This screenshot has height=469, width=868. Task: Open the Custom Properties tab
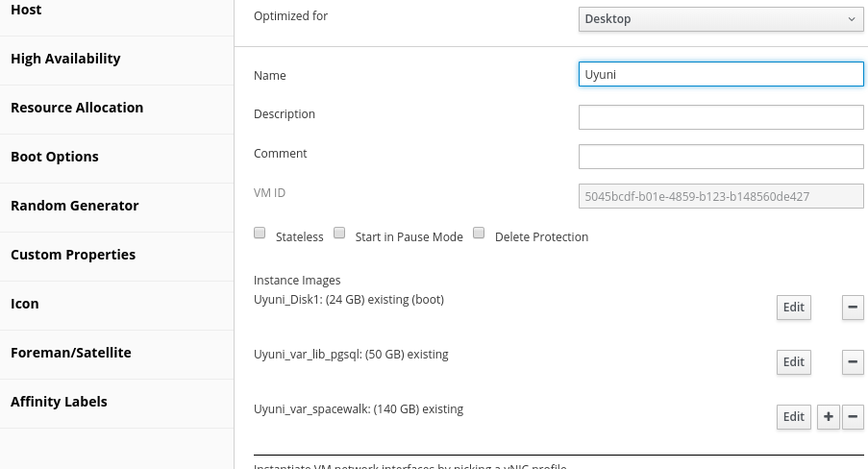tap(73, 255)
